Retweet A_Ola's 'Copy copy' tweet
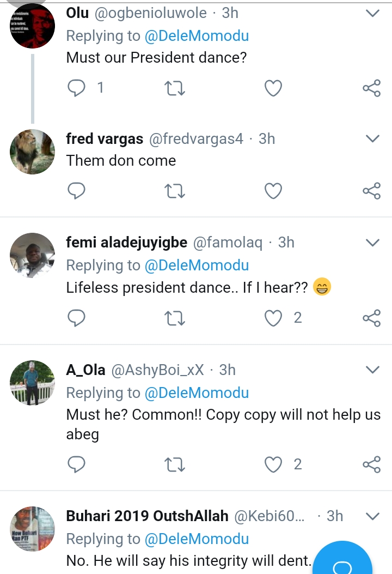Viewport: 392px width, 574px height. click(175, 464)
